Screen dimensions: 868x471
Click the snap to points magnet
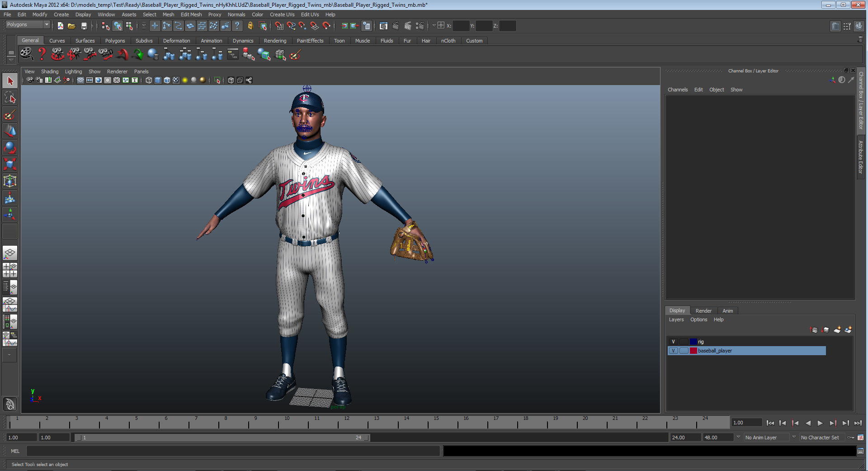tap(302, 26)
